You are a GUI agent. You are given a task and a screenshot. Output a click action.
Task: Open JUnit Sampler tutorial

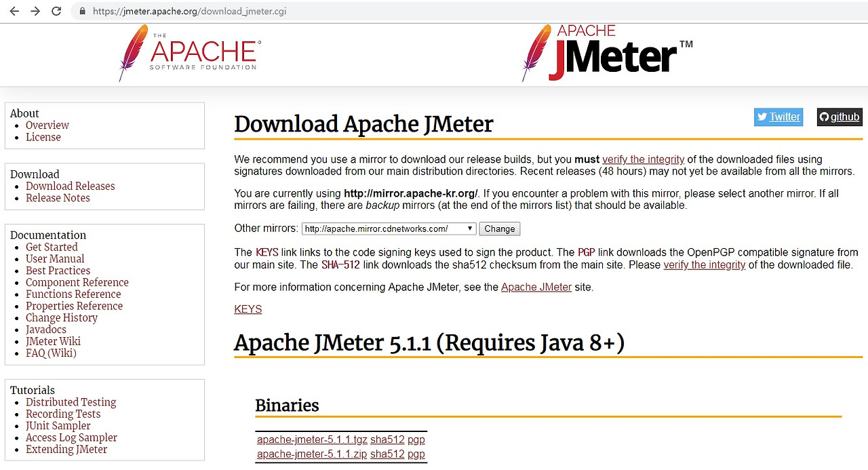[x=58, y=426]
